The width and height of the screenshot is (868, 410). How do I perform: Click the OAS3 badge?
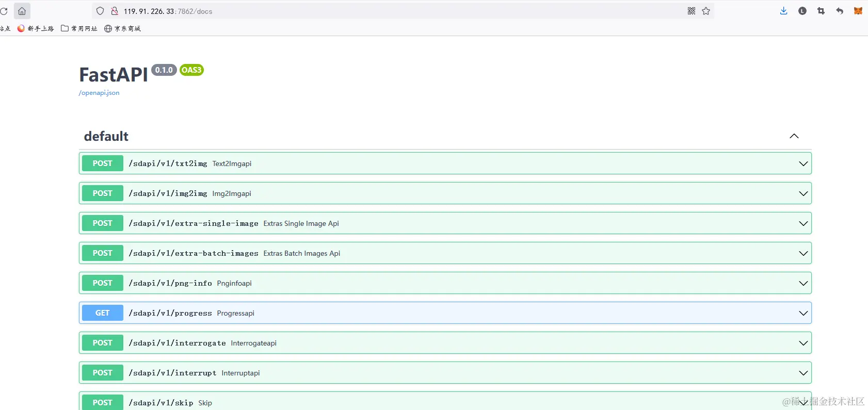pos(191,70)
